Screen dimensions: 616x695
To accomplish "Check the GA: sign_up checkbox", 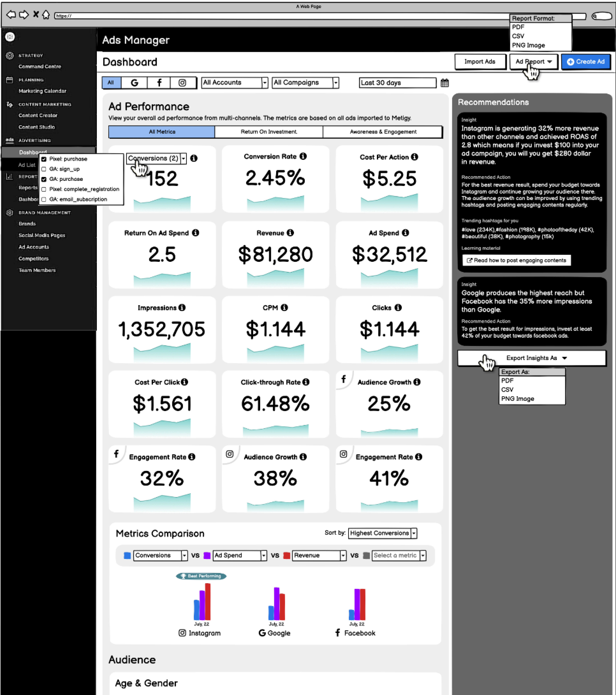I will pos(44,169).
